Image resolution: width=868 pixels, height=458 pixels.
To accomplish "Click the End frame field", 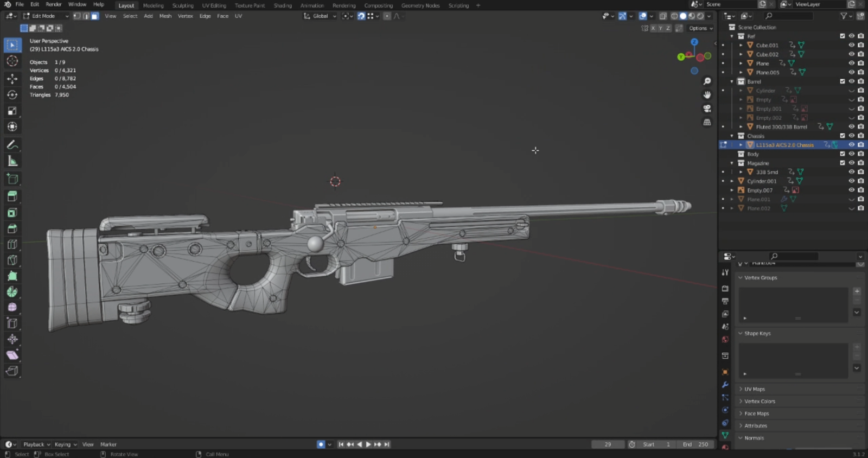I will tap(695, 444).
